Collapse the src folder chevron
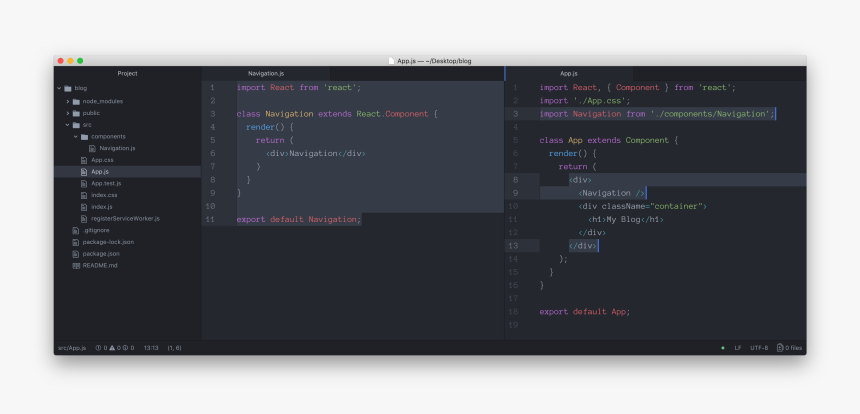860x414 pixels. (68, 125)
